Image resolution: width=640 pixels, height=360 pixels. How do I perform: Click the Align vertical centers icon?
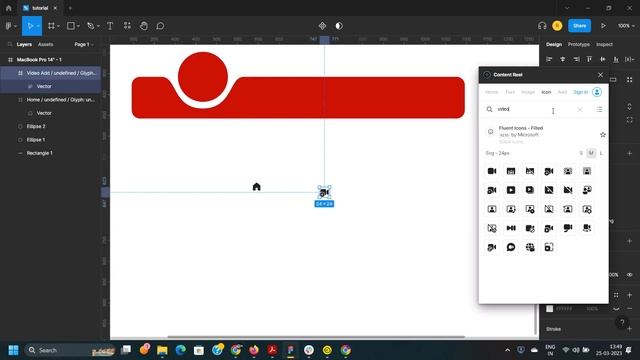602,59
